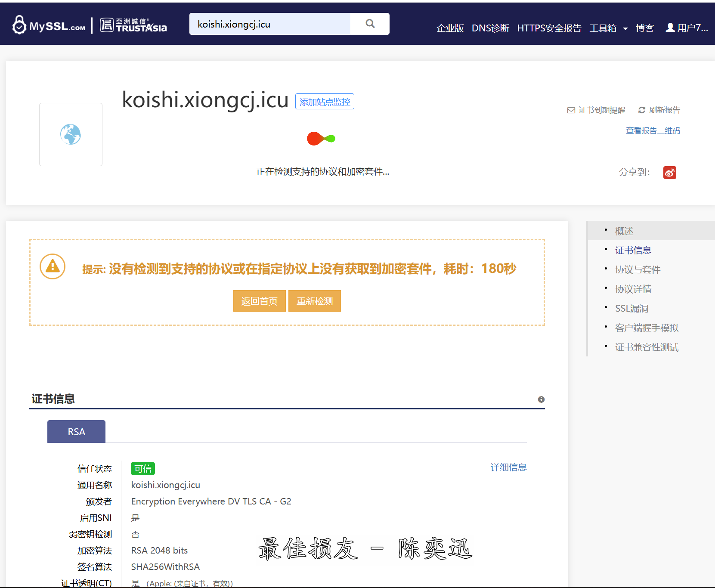The height and width of the screenshot is (588, 715).
Task: Click the RSA 2048 bits value
Action: [x=159, y=551]
